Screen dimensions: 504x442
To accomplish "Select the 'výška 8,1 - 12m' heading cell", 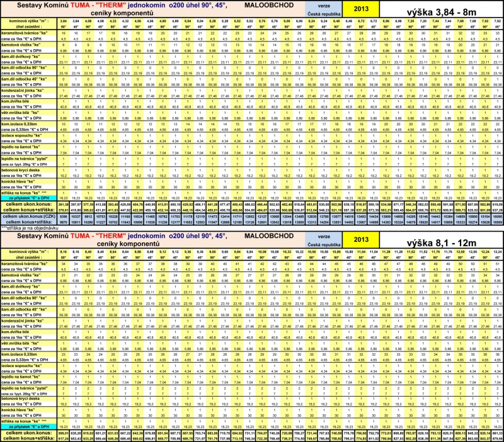I will (442, 240).
